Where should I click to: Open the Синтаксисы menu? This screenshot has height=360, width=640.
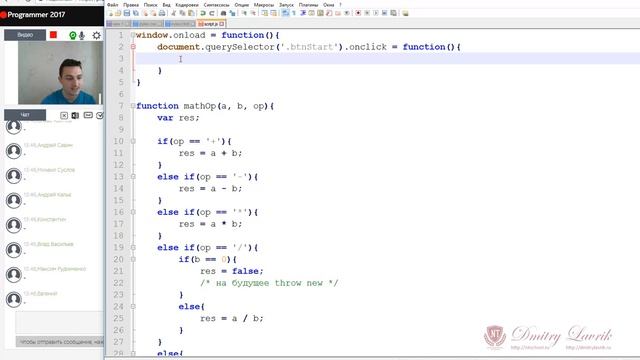[216, 5]
